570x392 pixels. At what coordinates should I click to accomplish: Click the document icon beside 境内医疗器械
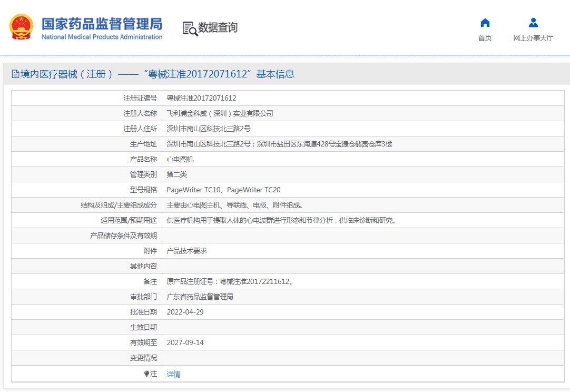pos(15,74)
